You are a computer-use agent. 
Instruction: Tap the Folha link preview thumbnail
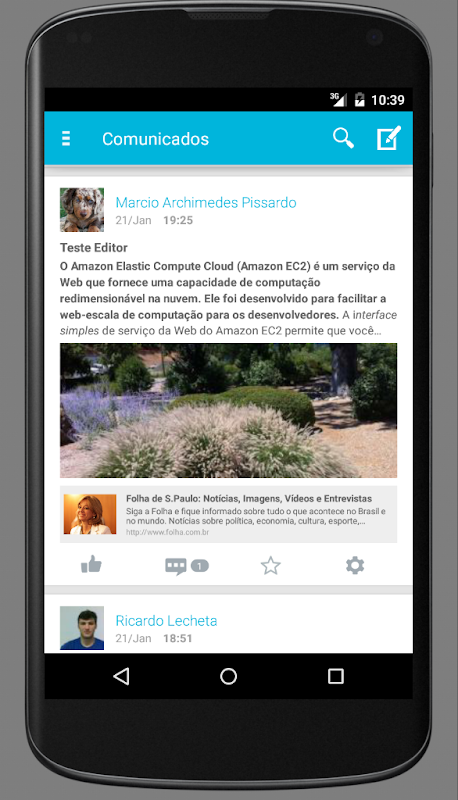(90, 514)
